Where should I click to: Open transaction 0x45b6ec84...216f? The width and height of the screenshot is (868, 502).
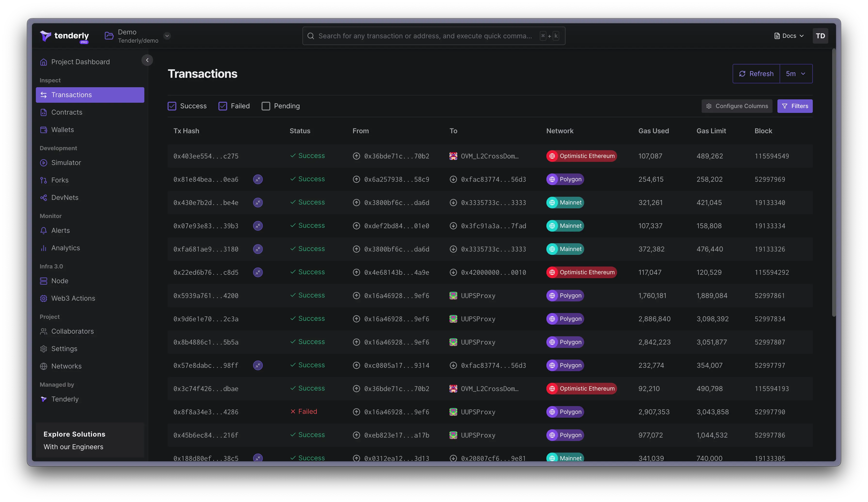point(206,435)
